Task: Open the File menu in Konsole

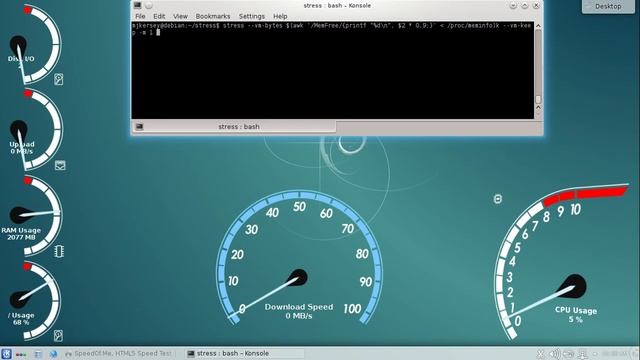Action: 140,16
